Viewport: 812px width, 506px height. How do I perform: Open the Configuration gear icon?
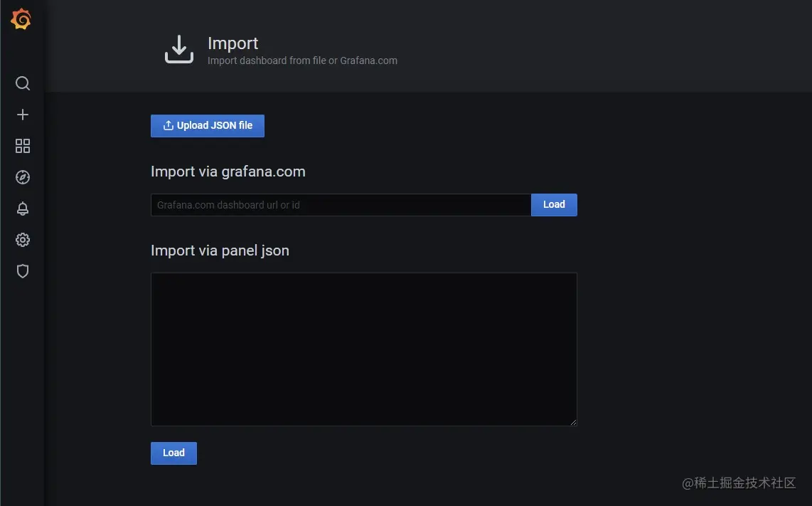click(22, 240)
